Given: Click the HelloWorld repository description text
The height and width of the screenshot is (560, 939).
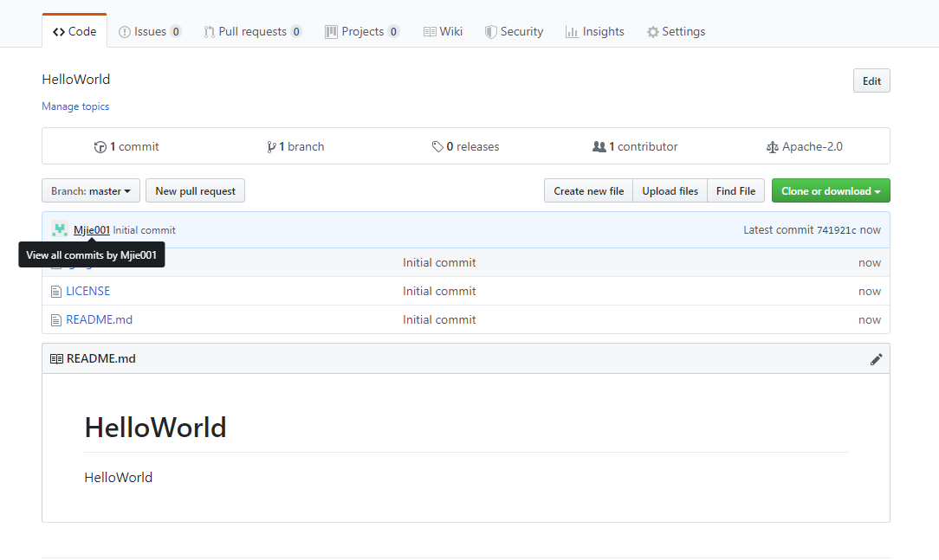Looking at the screenshot, I should click(76, 79).
